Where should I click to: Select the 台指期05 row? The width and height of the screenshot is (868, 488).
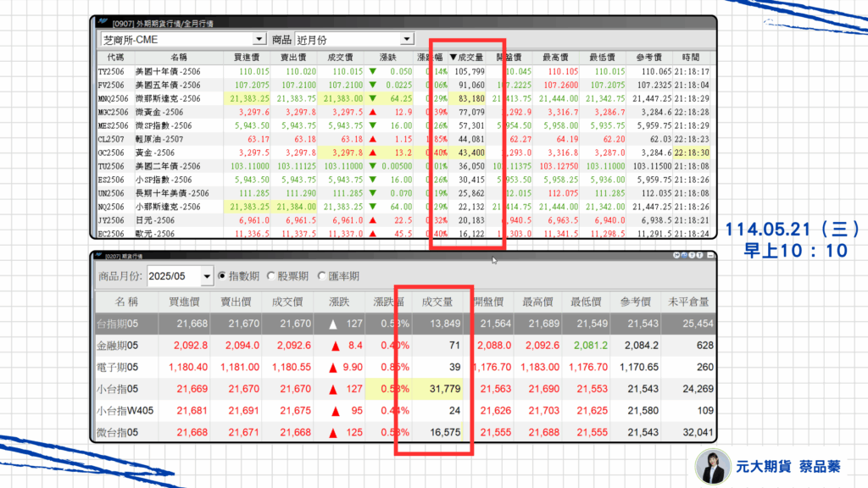(x=136, y=324)
